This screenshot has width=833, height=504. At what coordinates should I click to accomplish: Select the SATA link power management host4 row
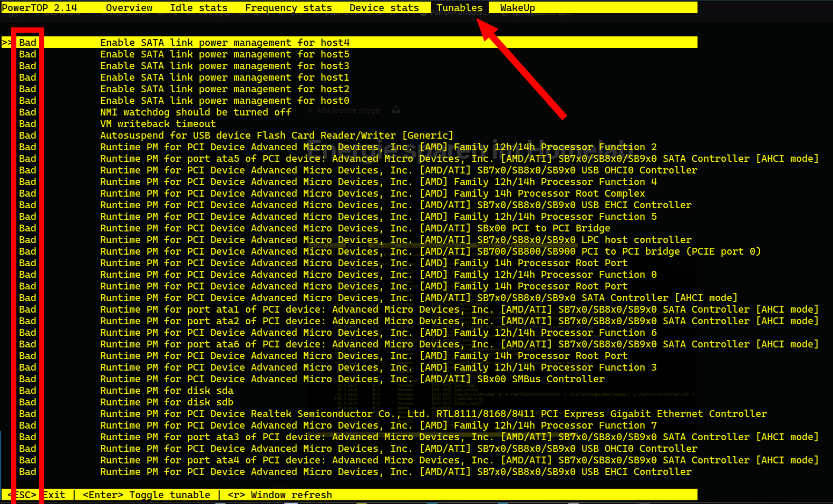tap(349, 43)
